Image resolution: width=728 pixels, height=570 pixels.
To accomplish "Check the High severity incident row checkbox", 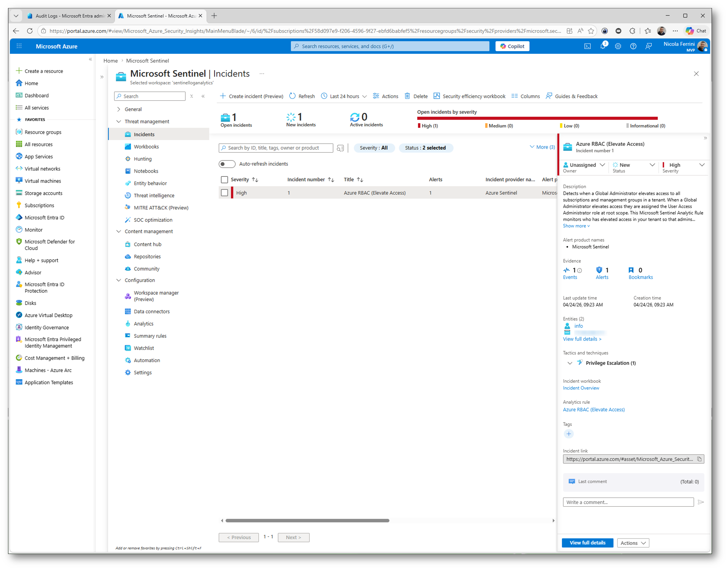I will coord(224,193).
